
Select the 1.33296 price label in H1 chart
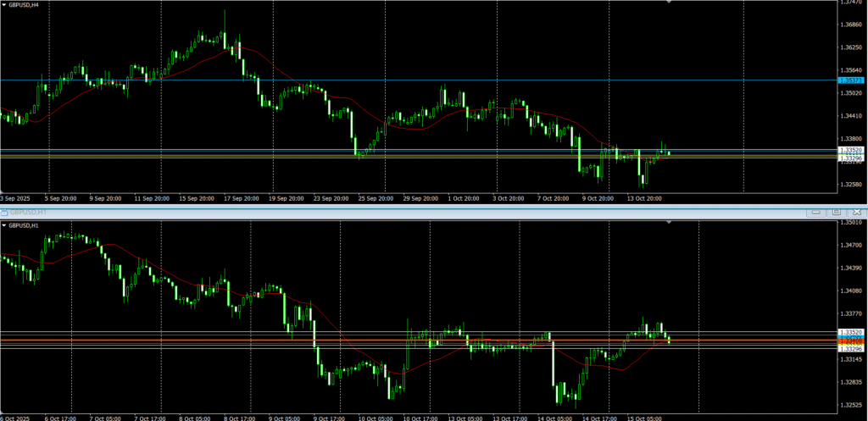(851, 349)
